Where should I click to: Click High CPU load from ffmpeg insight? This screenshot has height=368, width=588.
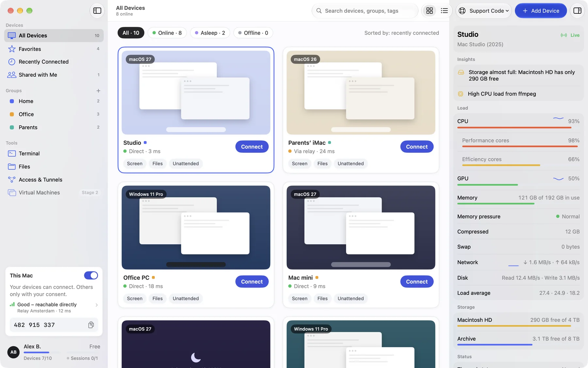pyautogui.click(x=518, y=94)
